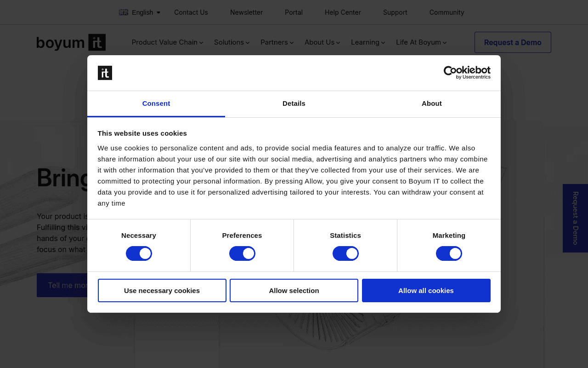Screen dimensions: 588x368
Task: Click the vertical Request a Demo side tab
Action: 575,218
